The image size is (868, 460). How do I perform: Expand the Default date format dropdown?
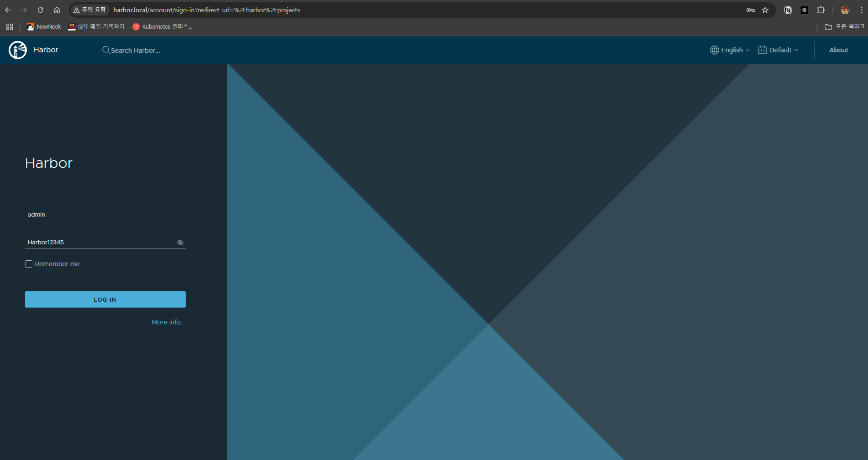778,50
